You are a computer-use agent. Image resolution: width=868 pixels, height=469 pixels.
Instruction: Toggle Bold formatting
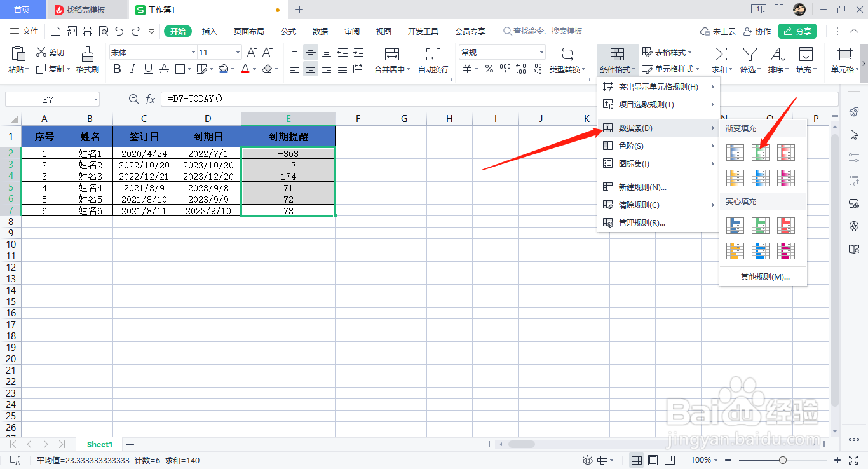click(117, 69)
